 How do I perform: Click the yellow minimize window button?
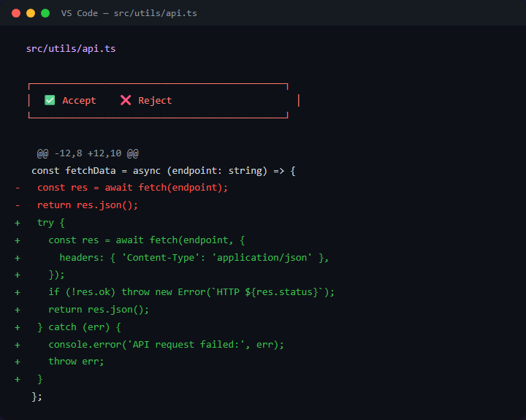pos(31,13)
